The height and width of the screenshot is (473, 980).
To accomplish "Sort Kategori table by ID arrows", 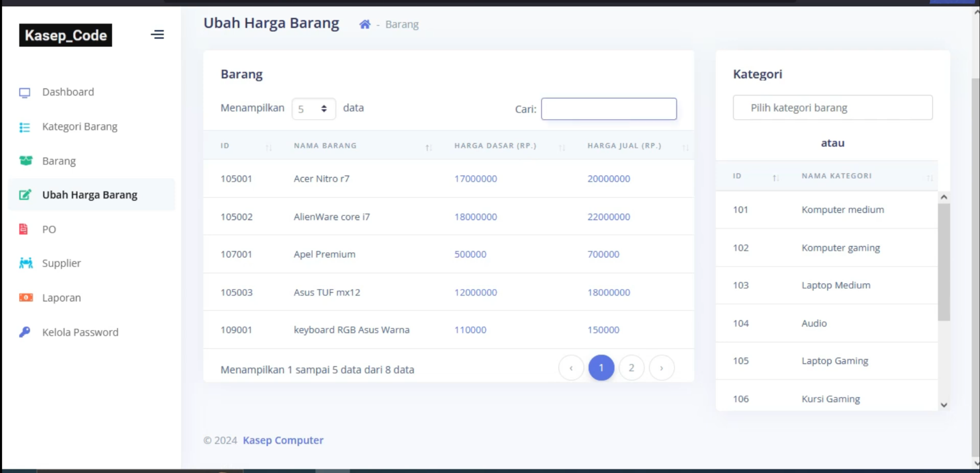I will 775,177.
